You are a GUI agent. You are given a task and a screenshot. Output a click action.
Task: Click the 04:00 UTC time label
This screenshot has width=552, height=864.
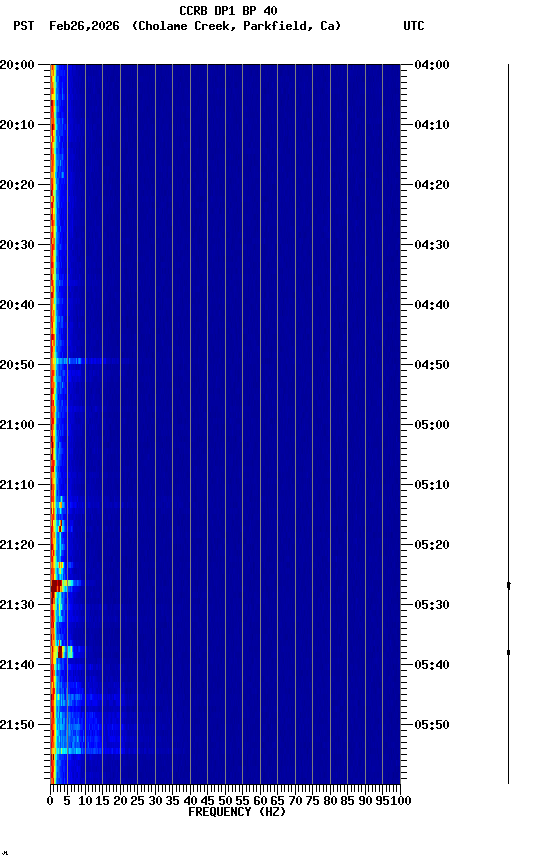click(432, 65)
